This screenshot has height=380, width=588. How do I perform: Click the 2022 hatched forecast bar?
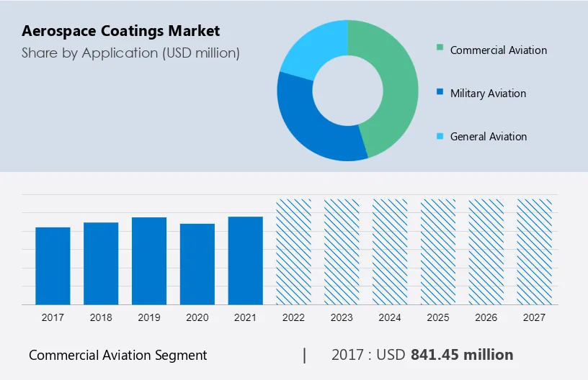293,252
